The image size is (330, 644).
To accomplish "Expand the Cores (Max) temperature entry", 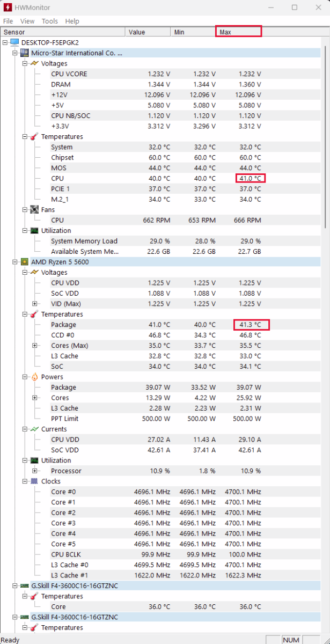I will click(x=35, y=346).
